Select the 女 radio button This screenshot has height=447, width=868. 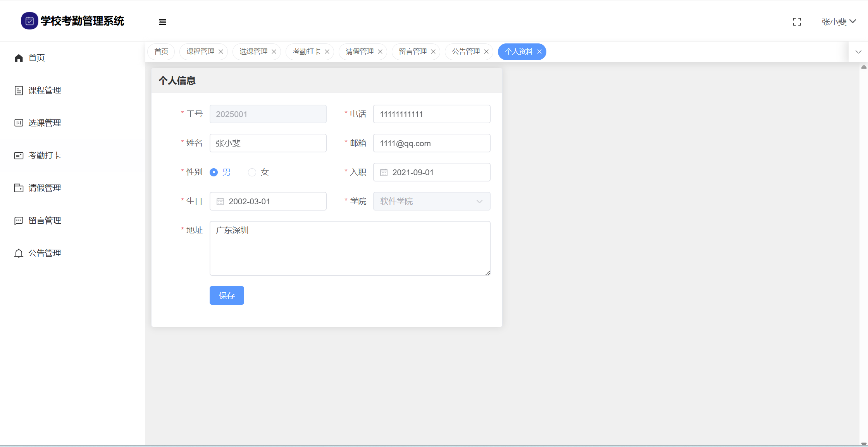(x=252, y=172)
